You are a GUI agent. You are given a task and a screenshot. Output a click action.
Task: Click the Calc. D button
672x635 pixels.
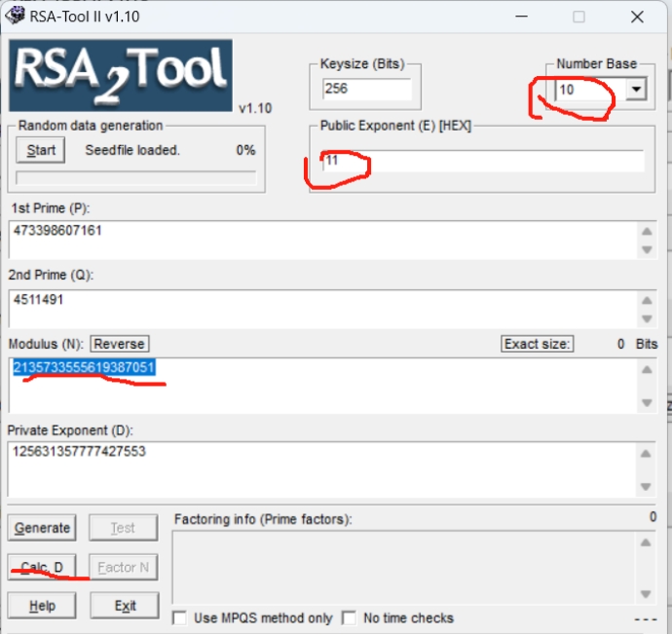click(x=42, y=568)
